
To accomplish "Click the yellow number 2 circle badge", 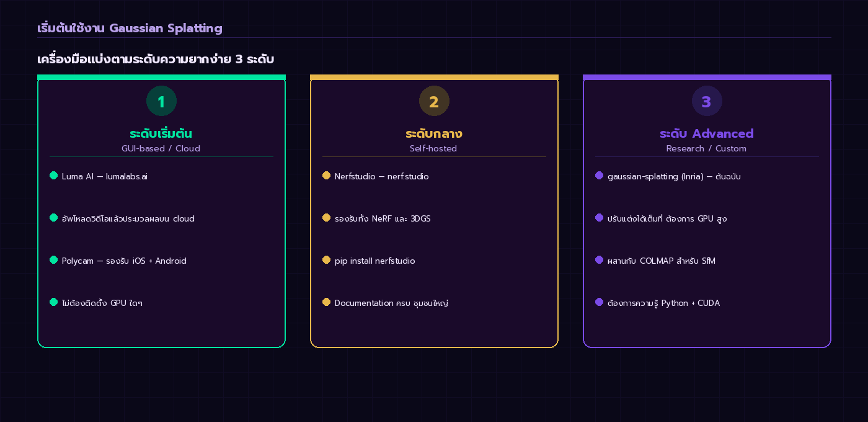I will point(434,101).
